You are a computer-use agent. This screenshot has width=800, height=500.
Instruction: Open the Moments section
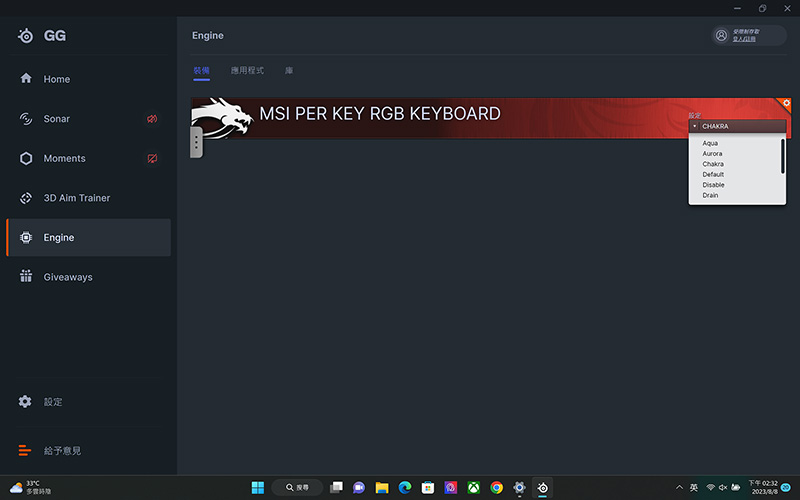[x=88, y=158]
